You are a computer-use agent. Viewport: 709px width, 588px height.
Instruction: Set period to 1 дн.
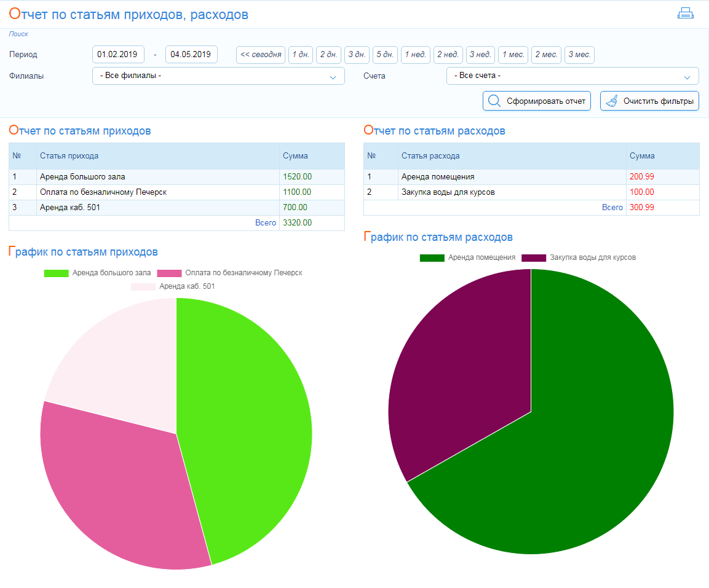301,55
